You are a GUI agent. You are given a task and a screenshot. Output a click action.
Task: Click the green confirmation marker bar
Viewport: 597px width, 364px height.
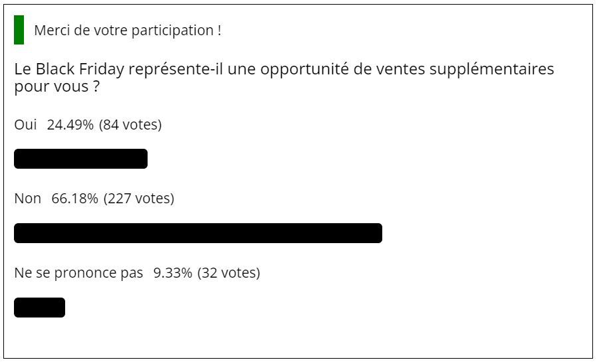click(19, 30)
